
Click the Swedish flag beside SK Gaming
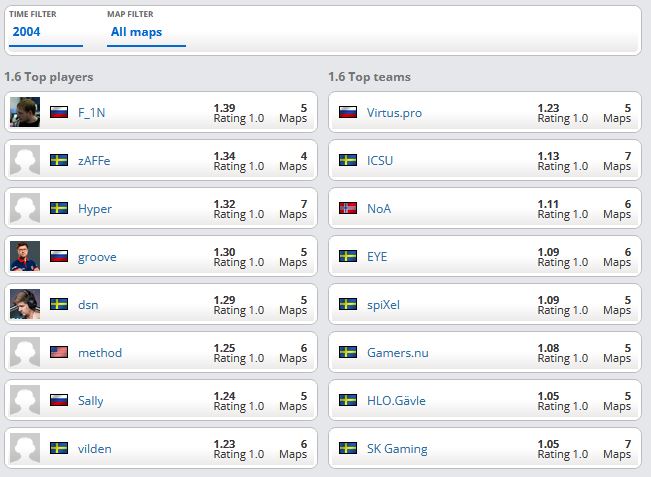click(x=348, y=449)
